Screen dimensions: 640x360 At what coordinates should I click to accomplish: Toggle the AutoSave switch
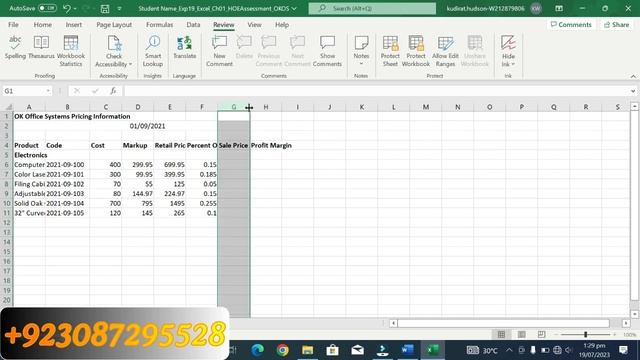tap(47, 8)
